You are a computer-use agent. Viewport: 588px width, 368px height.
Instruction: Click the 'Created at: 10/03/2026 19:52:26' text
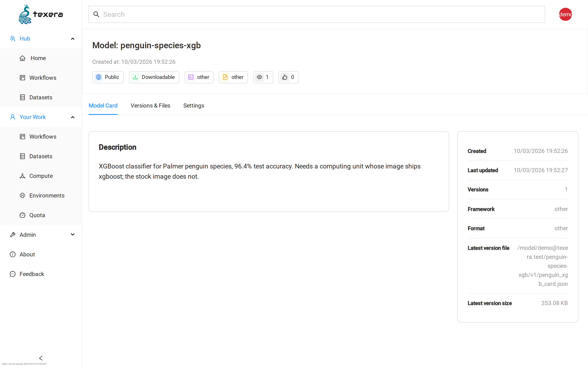click(x=134, y=62)
